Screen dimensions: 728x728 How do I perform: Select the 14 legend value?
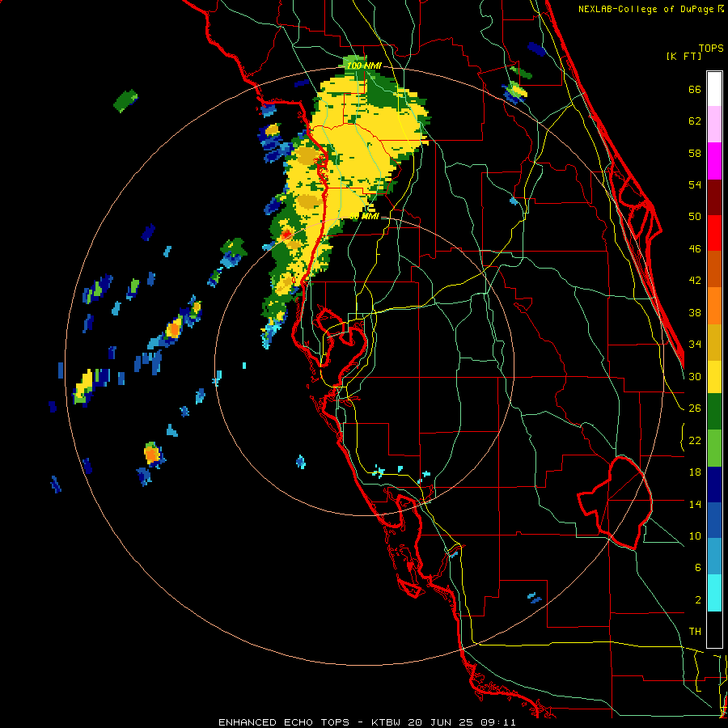(x=695, y=504)
